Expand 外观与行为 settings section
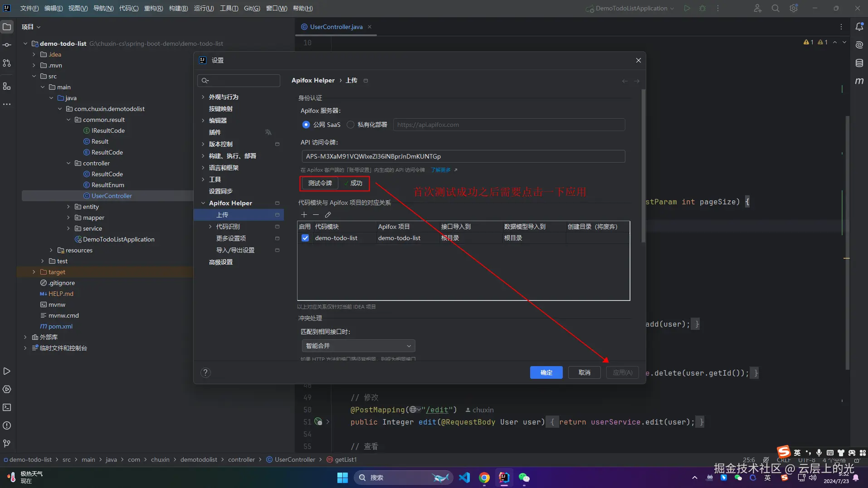This screenshot has height=488, width=868. point(203,97)
